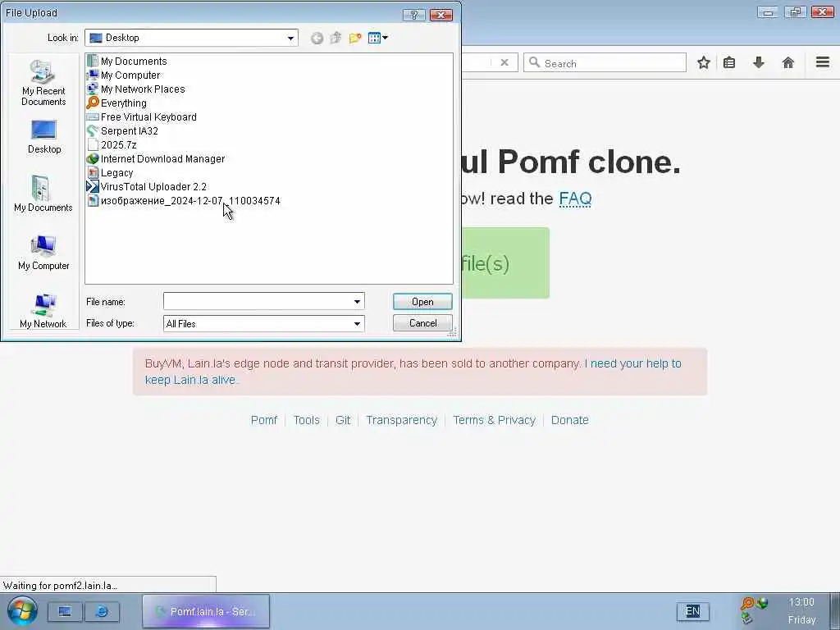Click the bookmark star icon in browser
The height and width of the screenshot is (630, 840).
click(703, 62)
